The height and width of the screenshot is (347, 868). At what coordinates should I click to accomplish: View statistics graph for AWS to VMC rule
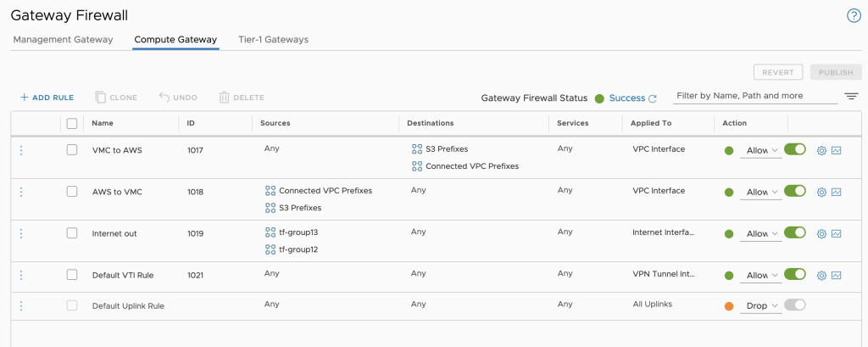(837, 193)
